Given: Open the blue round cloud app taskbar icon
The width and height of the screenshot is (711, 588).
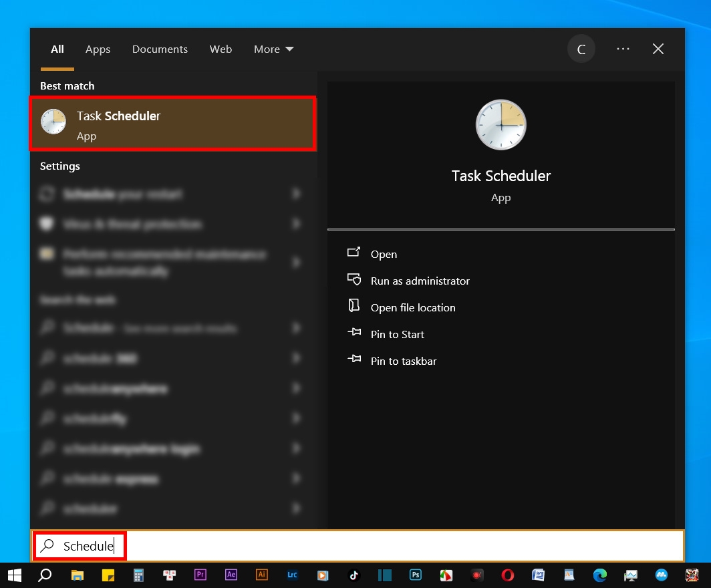Looking at the screenshot, I should click(x=661, y=575).
